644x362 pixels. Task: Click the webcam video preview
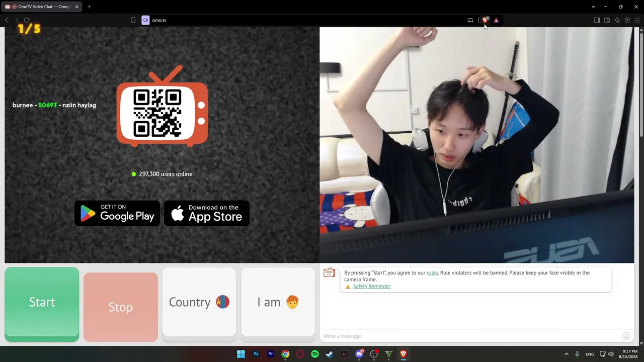pos(476,145)
